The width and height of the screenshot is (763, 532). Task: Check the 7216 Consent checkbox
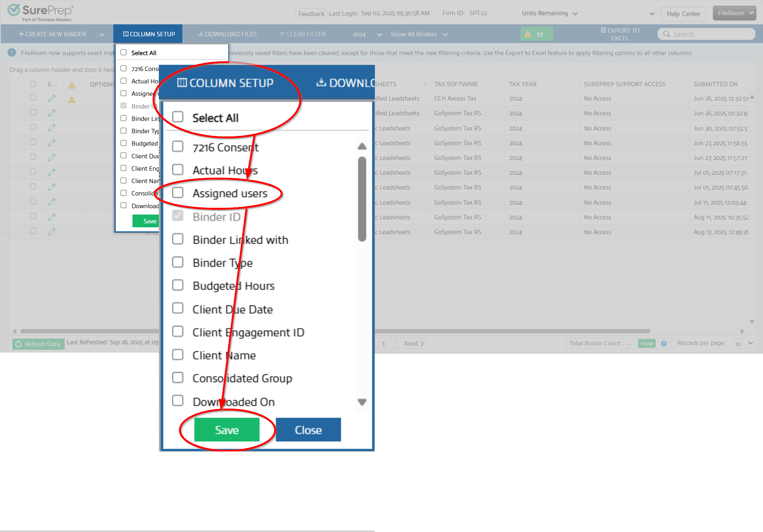tap(178, 146)
